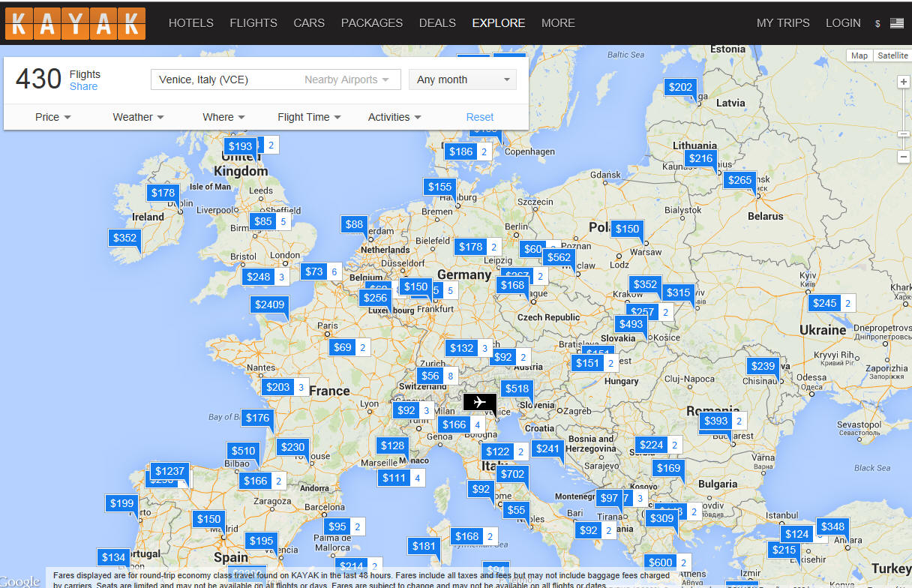Screen dimensions: 912x588
Task: Select the $493 fare marker in Slovakia
Action: point(631,324)
